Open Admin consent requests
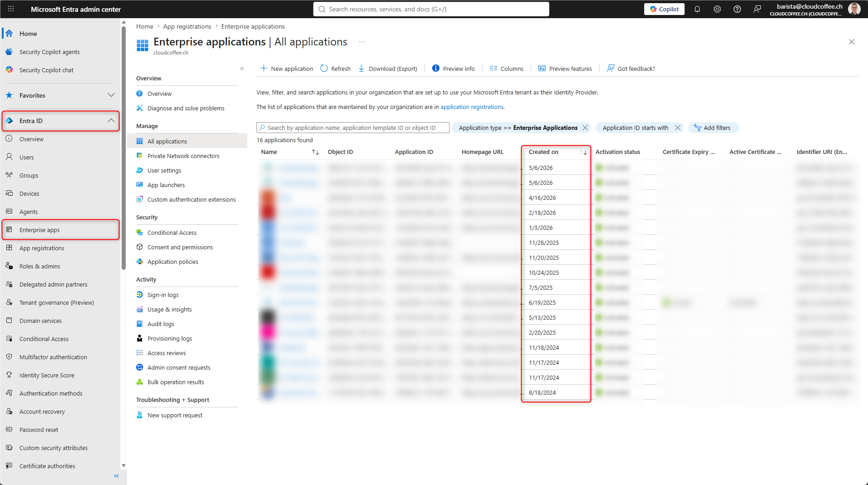 pyautogui.click(x=179, y=367)
